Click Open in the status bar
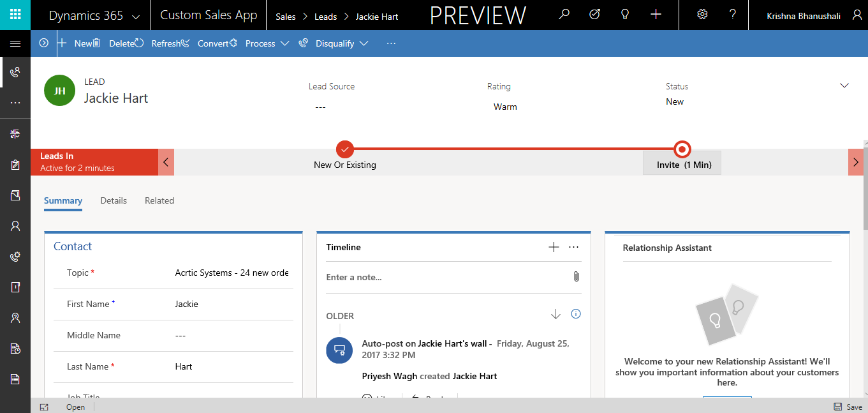868x413 pixels. point(75,407)
